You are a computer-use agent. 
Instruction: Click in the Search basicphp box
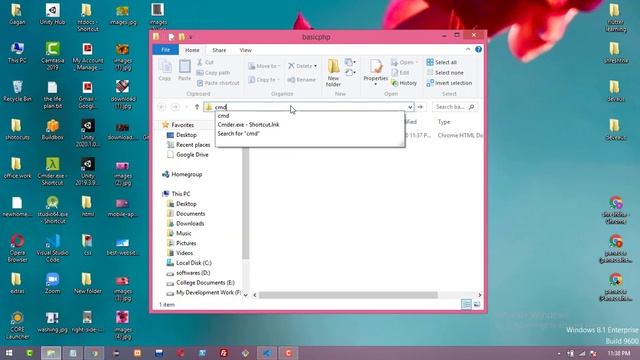click(455, 107)
